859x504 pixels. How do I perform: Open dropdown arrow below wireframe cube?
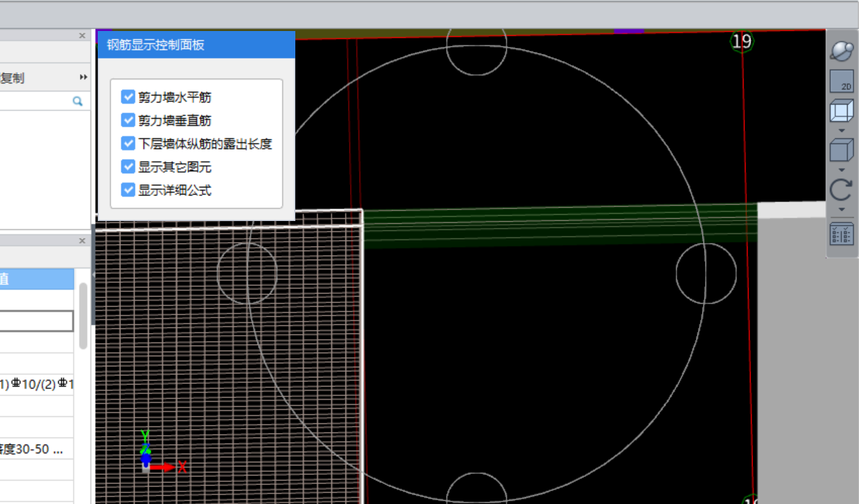(841, 130)
